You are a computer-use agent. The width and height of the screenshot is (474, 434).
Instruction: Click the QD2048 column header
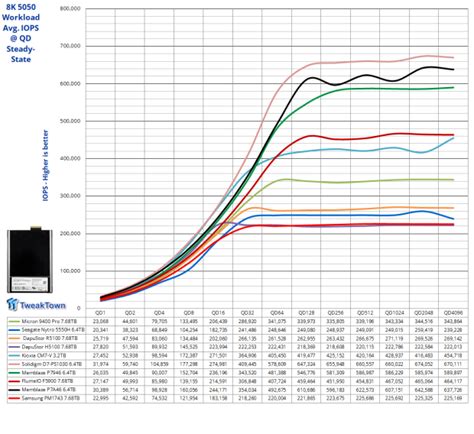[x=423, y=313]
